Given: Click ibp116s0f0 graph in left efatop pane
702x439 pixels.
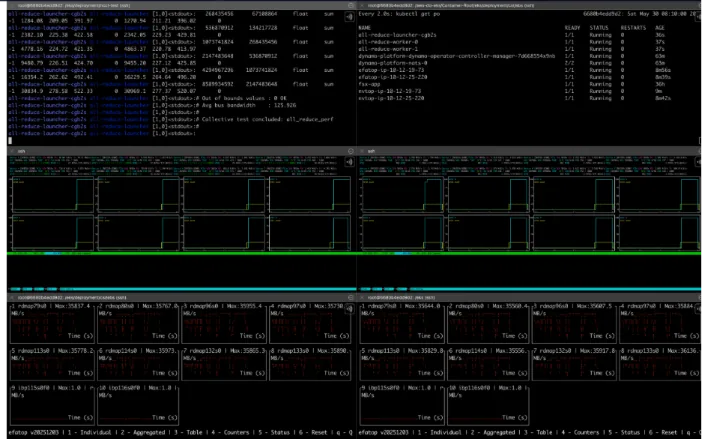Looking at the screenshot, I should tap(138, 405).
